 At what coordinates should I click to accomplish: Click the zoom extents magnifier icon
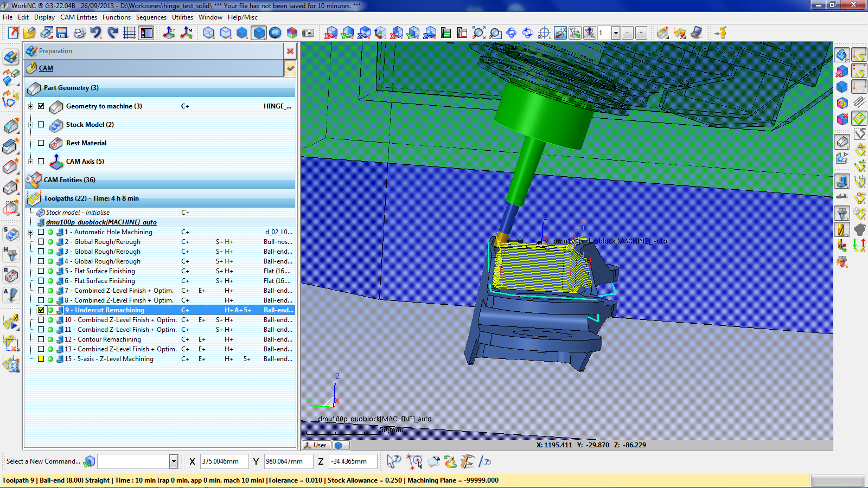coord(478,33)
